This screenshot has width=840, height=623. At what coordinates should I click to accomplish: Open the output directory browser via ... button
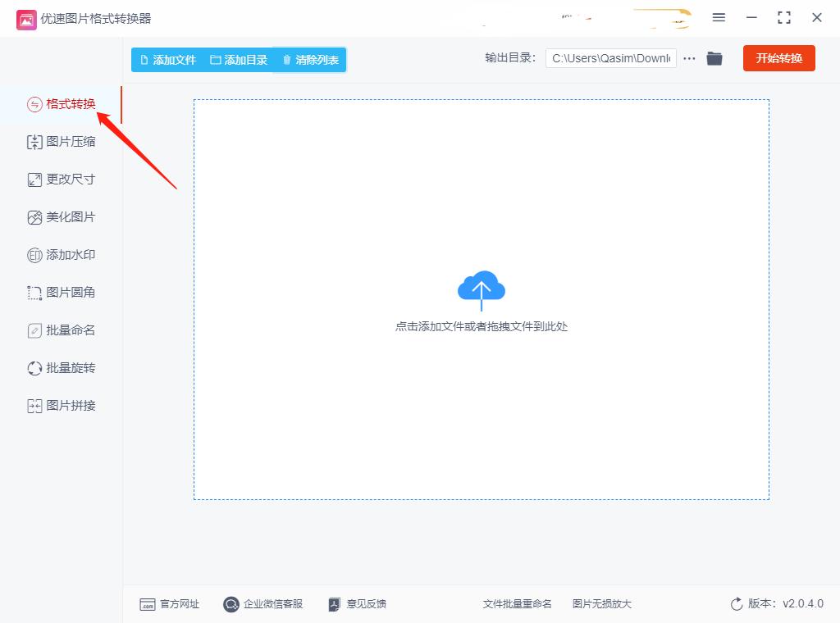click(x=689, y=58)
